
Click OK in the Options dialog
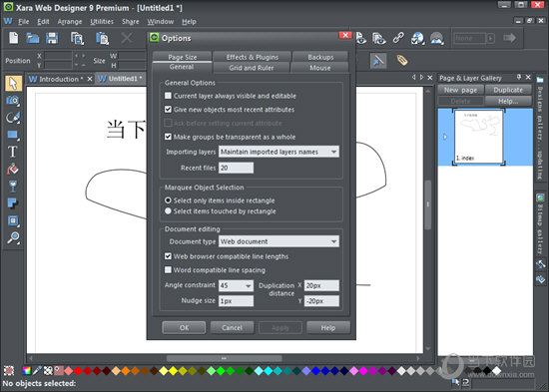click(184, 327)
